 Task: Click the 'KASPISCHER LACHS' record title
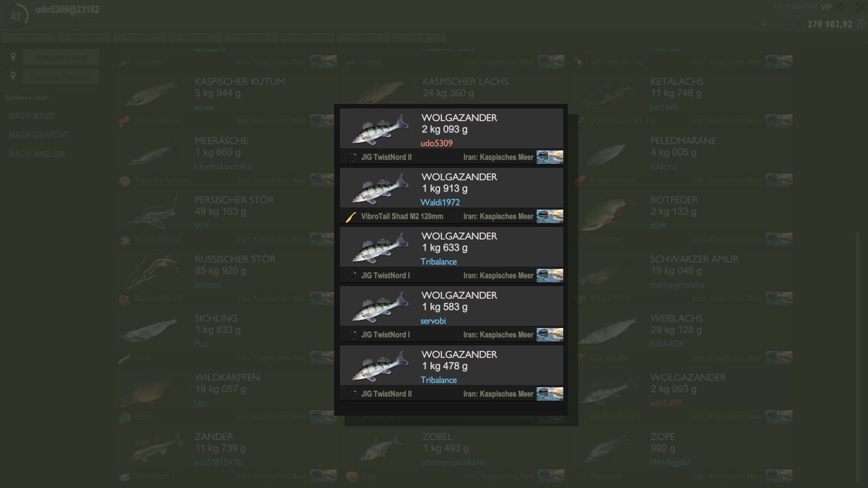coord(466,82)
